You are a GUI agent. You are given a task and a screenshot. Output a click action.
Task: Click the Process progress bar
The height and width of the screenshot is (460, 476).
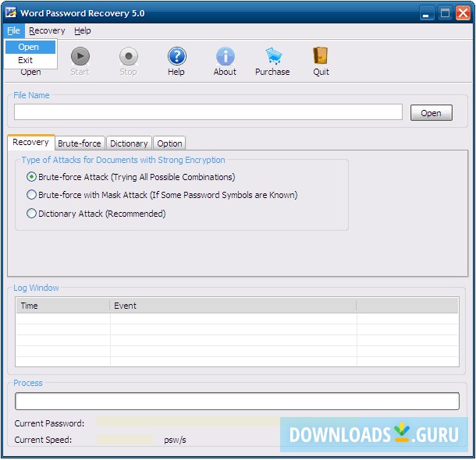[237, 402]
